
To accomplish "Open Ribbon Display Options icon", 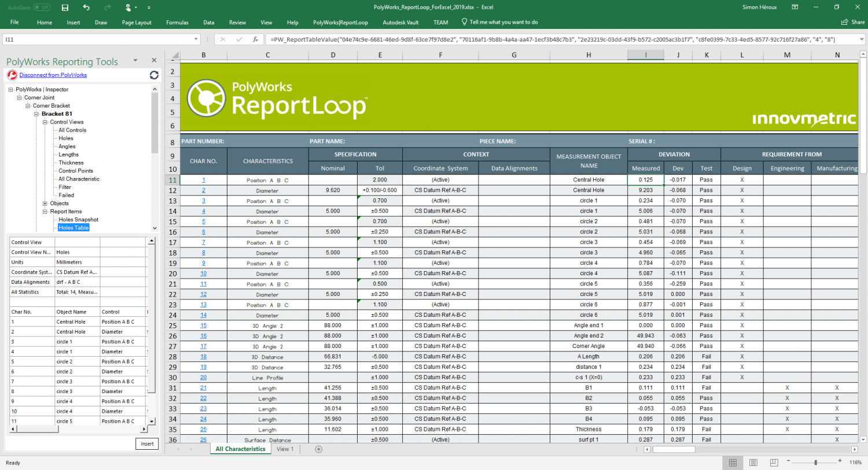I will click(795, 7).
